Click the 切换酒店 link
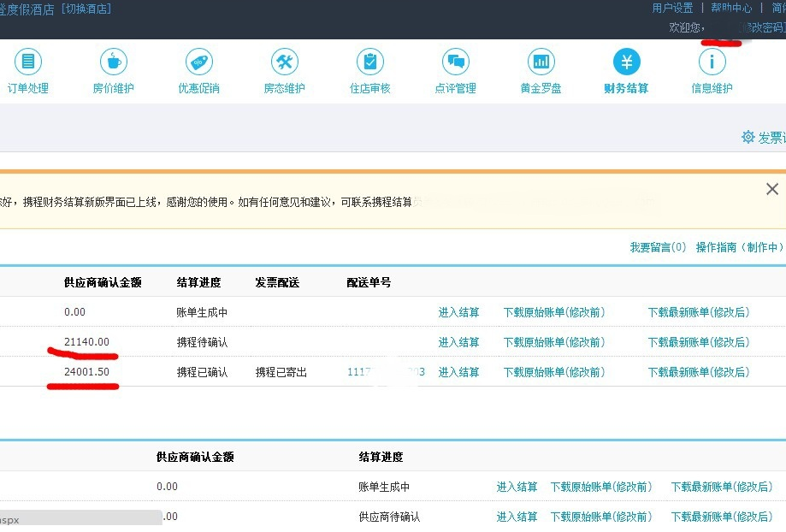Image resolution: width=786 pixels, height=532 pixels. (x=86, y=9)
